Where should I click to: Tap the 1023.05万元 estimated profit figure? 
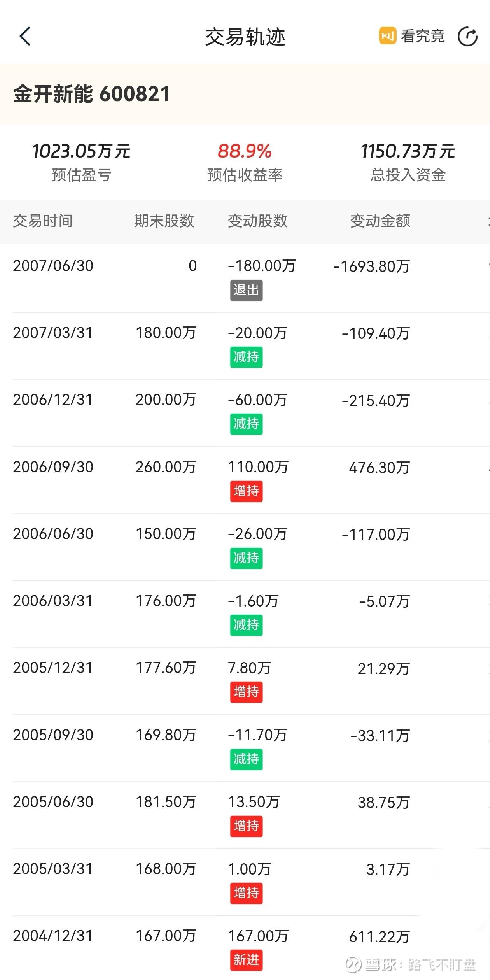[81, 151]
